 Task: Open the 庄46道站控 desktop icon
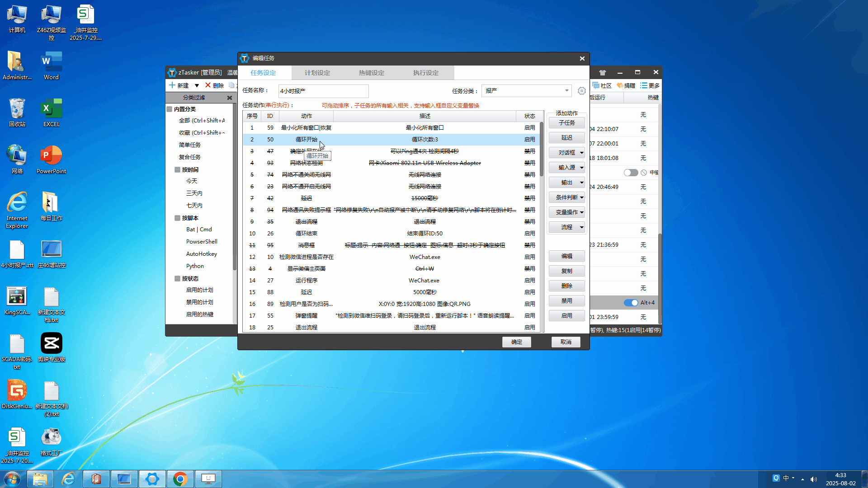point(52,253)
